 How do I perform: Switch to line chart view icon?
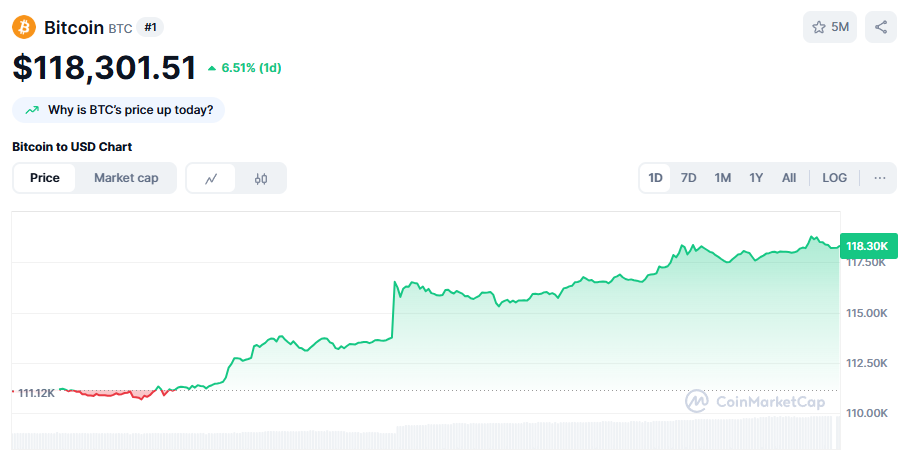pos(211,178)
